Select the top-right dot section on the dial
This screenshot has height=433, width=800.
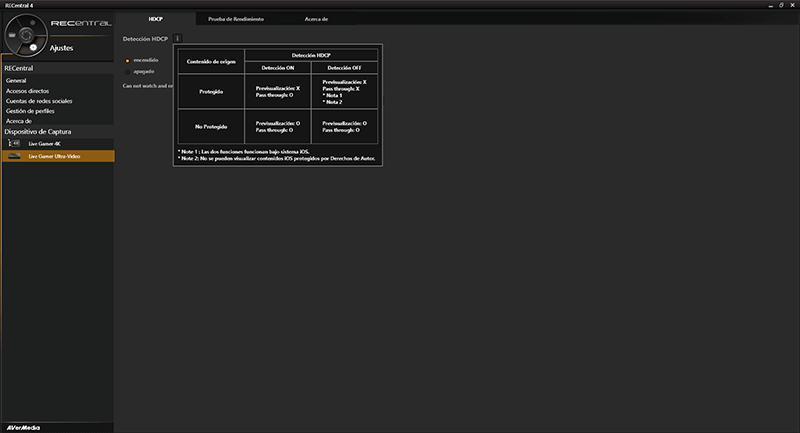[x=33, y=22]
